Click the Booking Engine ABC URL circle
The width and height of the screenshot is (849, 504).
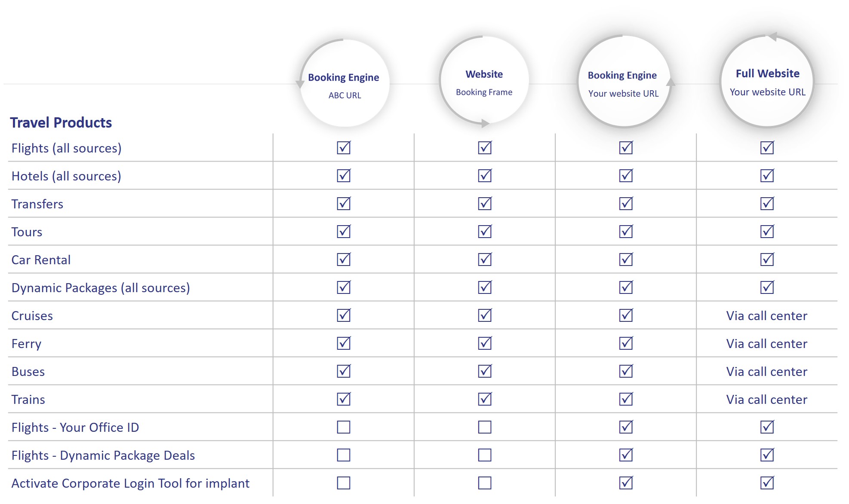345,83
